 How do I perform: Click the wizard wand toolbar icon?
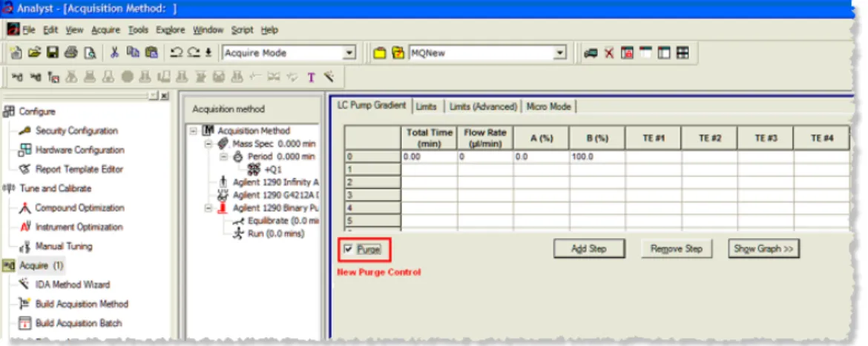point(329,77)
